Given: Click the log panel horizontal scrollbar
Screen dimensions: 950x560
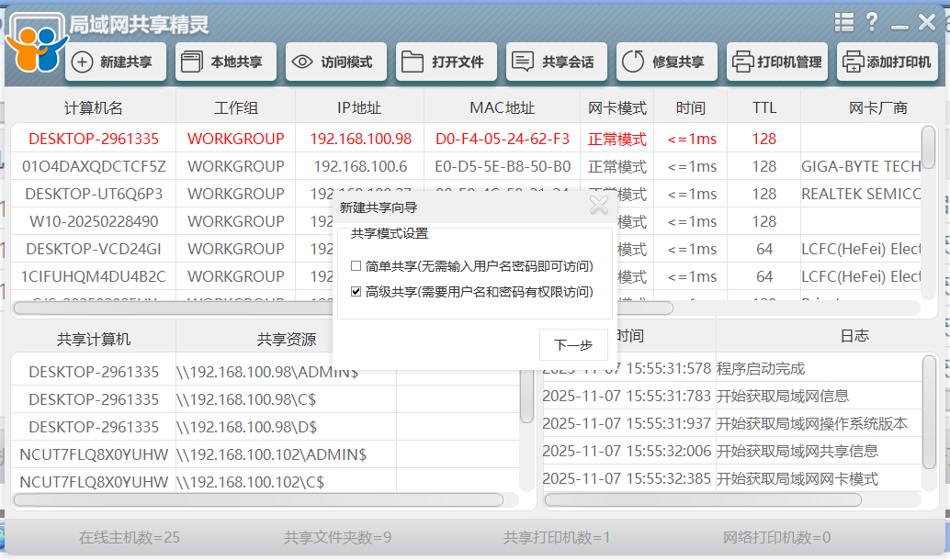Looking at the screenshot, I should click(703, 498).
